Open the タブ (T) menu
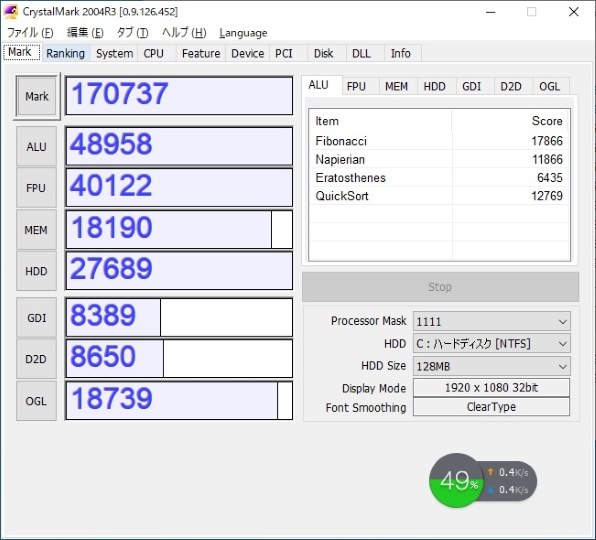Screen dimensions: 596x540 [x=132, y=33]
